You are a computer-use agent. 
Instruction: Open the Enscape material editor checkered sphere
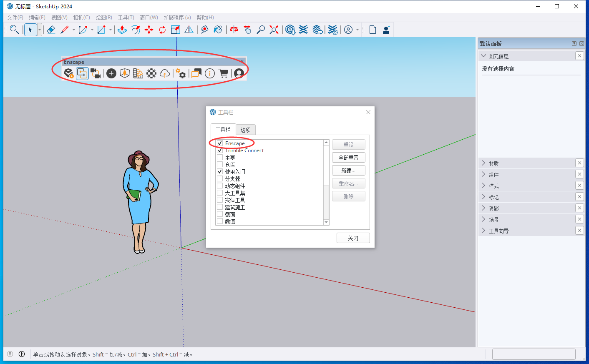[x=151, y=74]
